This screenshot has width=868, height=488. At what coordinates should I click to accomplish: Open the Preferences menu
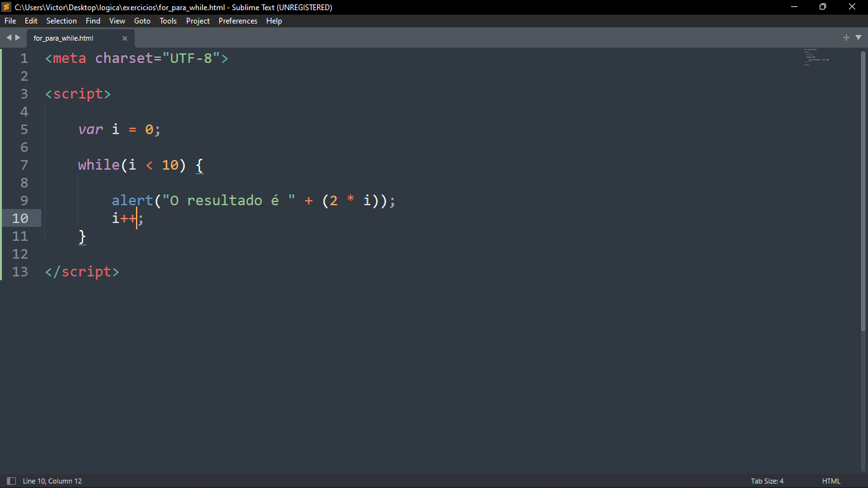point(238,21)
